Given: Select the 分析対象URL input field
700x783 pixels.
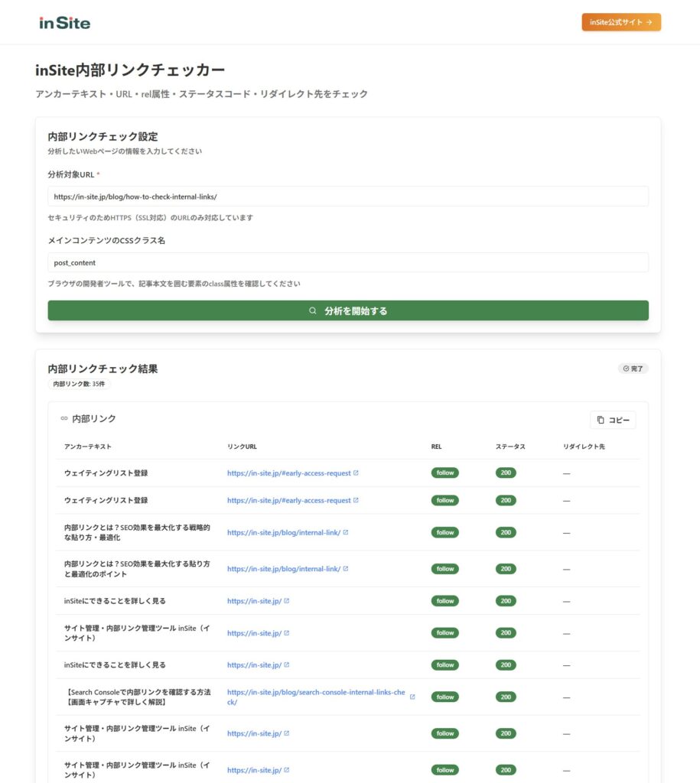Looking at the screenshot, I should pos(348,196).
